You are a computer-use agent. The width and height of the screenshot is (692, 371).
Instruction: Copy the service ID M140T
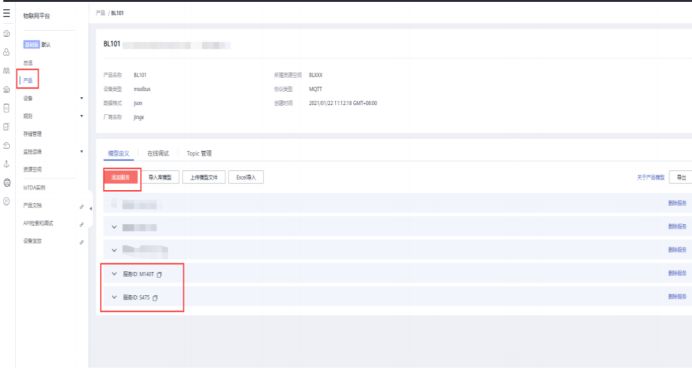(x=159, y=274)
